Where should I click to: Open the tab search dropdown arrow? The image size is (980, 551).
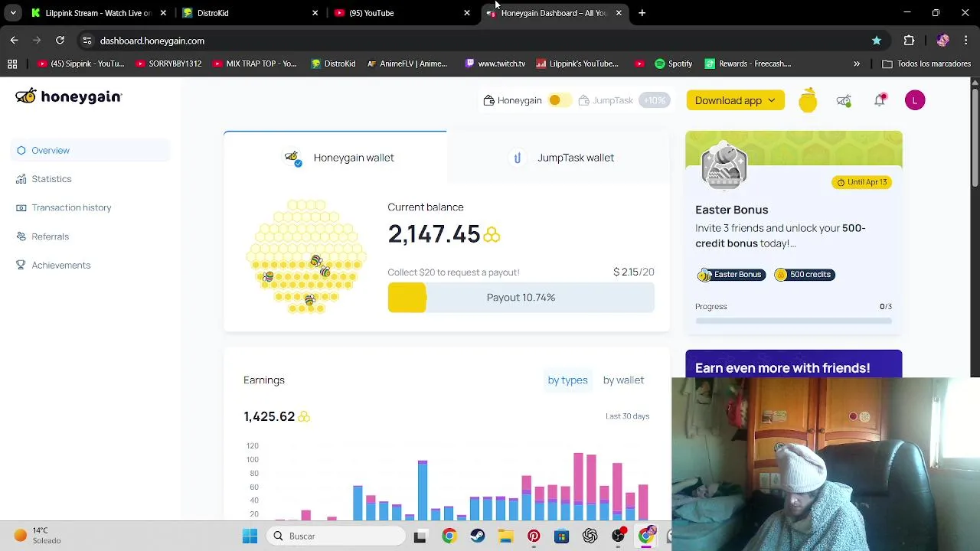click(13, 13)
